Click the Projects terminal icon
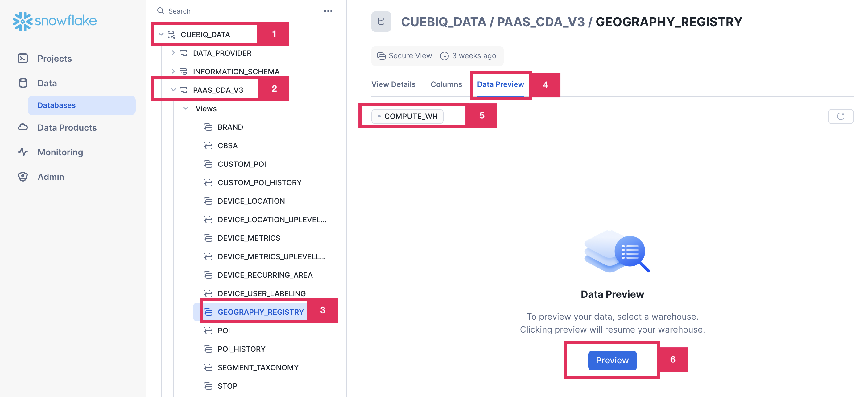This screenshot has width=868, height=397. click(x=23, y=58)
